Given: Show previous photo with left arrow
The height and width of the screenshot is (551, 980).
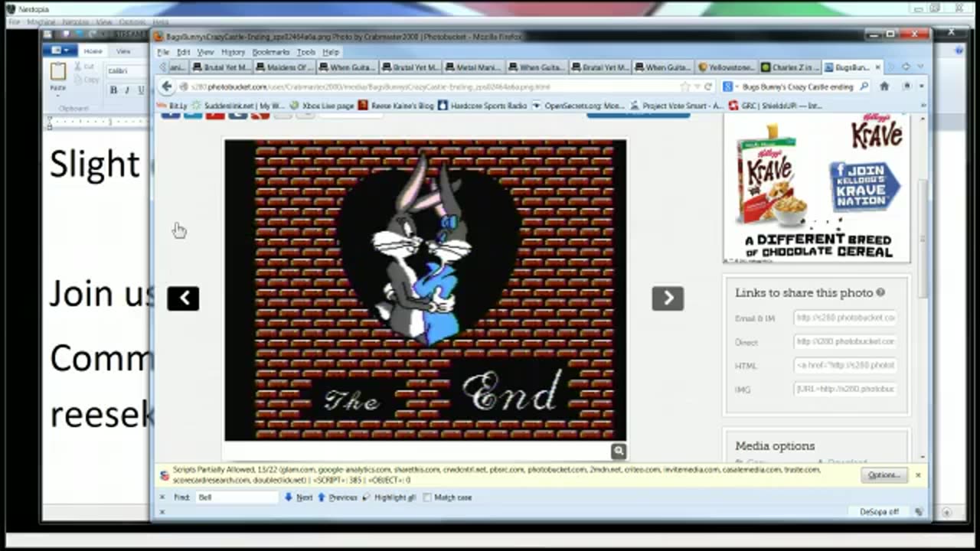Looking at the screenshot, I should pos(183,298).
